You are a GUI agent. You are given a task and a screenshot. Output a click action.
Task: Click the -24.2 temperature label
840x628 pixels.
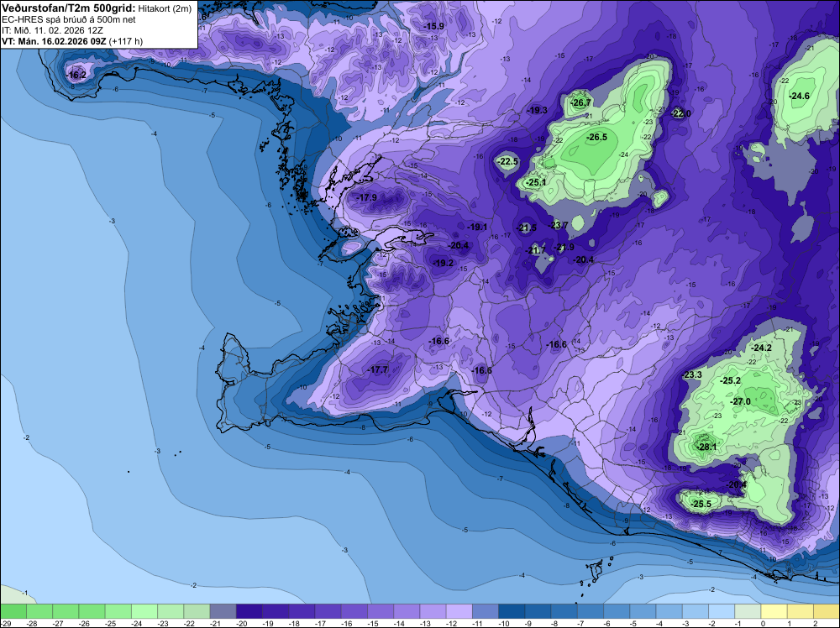click(761, 348)
